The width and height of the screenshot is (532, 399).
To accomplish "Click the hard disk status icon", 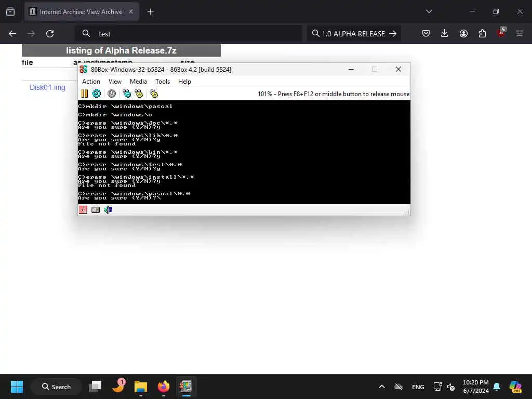I will 96,210.
